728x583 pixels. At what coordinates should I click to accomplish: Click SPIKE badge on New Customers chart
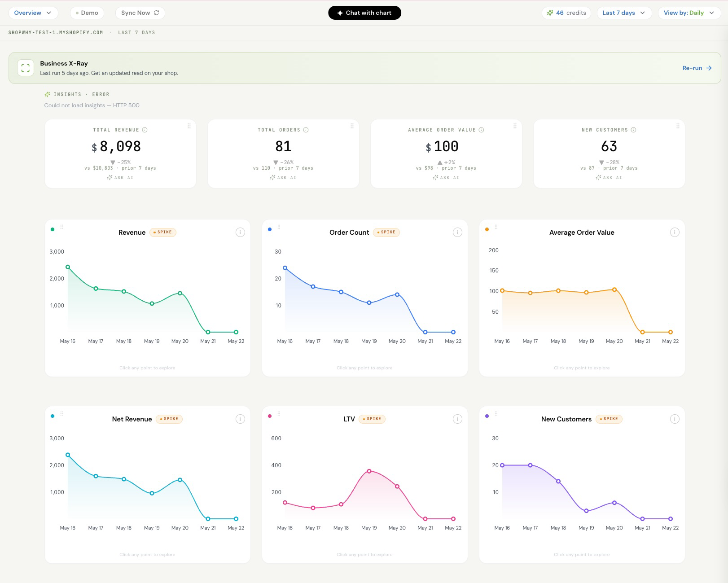pyautogui.click(x=609, y=419)
